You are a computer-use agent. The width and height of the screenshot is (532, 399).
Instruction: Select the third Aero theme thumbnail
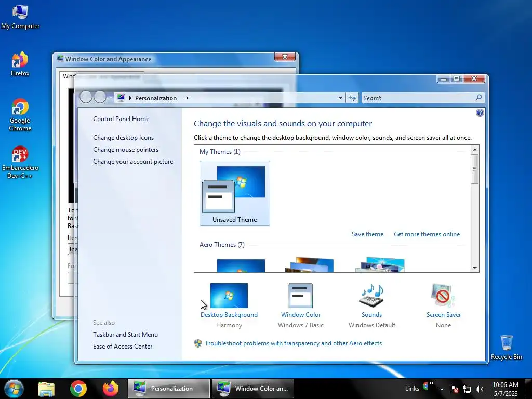coord(380,264)
